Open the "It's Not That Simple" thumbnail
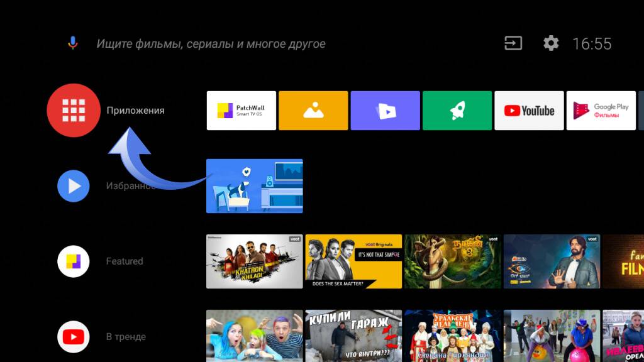Viewport: 644px width, 362px height. click(353, 261)
